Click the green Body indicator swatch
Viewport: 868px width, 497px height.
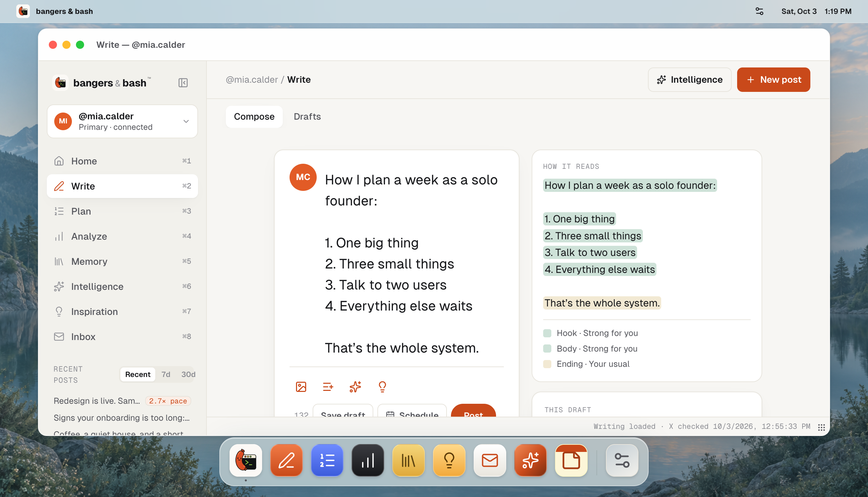[x=547, y=349]
